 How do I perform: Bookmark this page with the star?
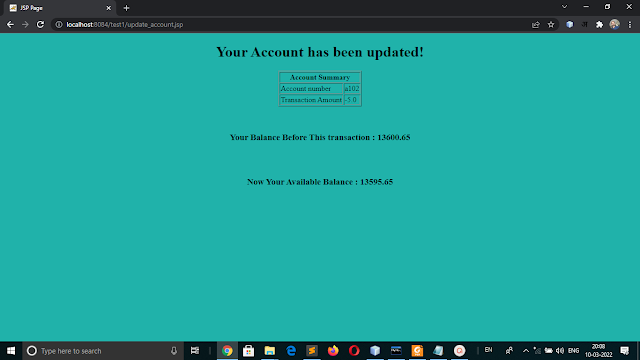click(551, 24)
